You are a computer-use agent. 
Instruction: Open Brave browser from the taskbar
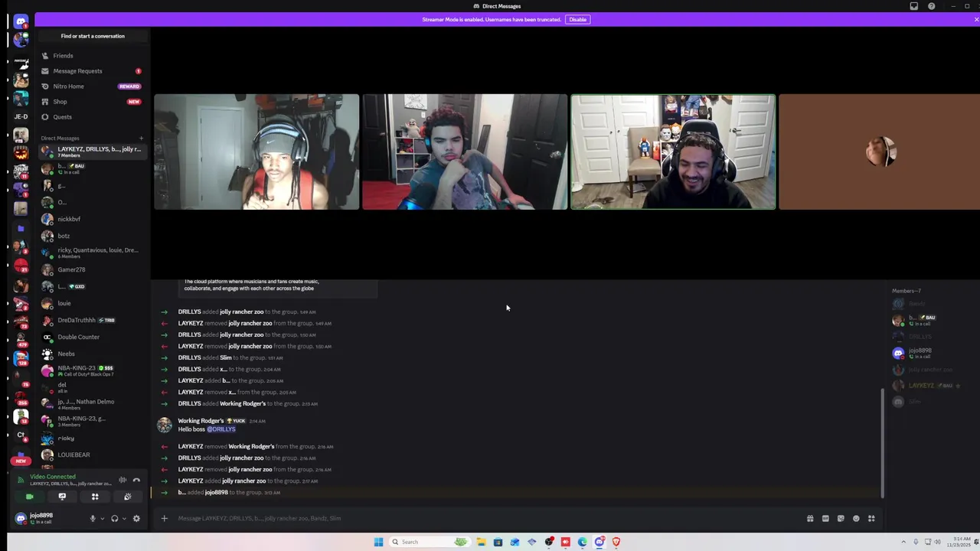616,542
